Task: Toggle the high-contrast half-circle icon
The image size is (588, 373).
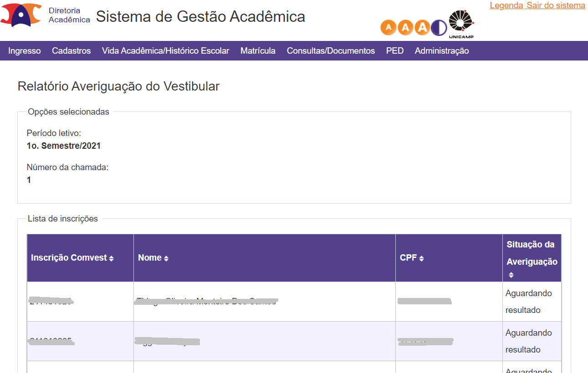Action: pos(439,27)
